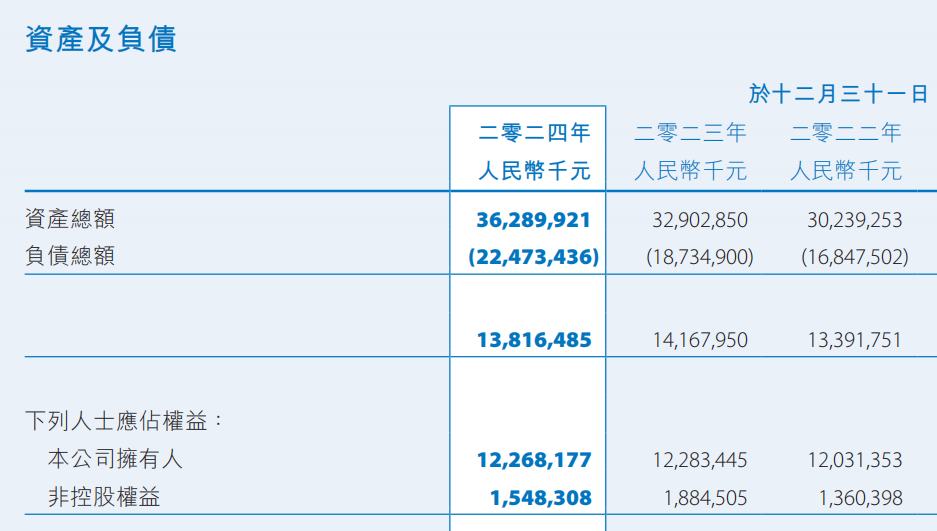Click the 2022 liabilities value (16,847,502)
The width and height of the screenshot is (937, 531).
(854, 257)
